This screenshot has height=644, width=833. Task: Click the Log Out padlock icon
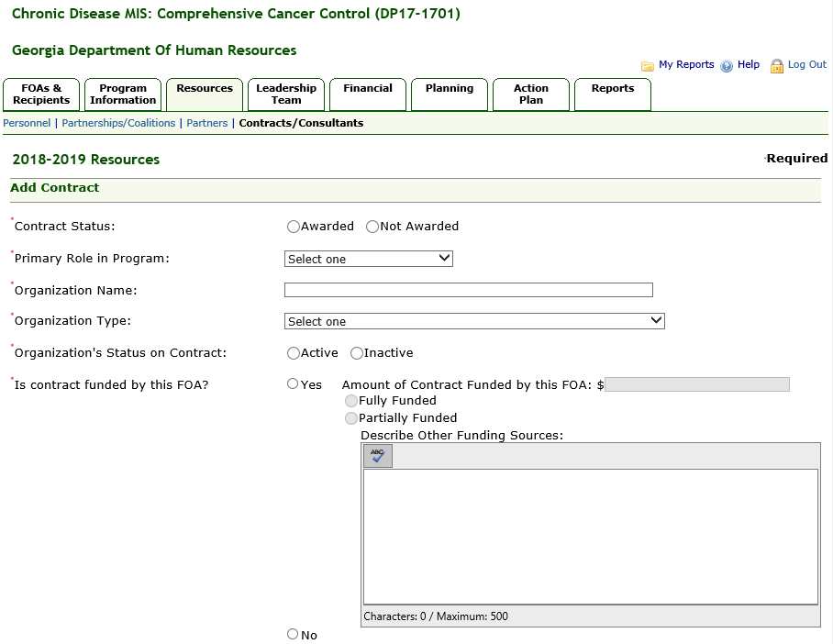pyautogui.click(x=777, y=66)
